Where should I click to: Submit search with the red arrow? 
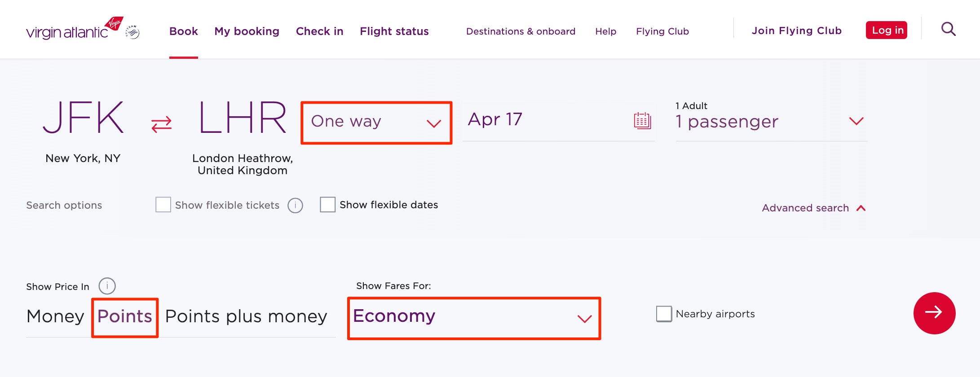933,314
